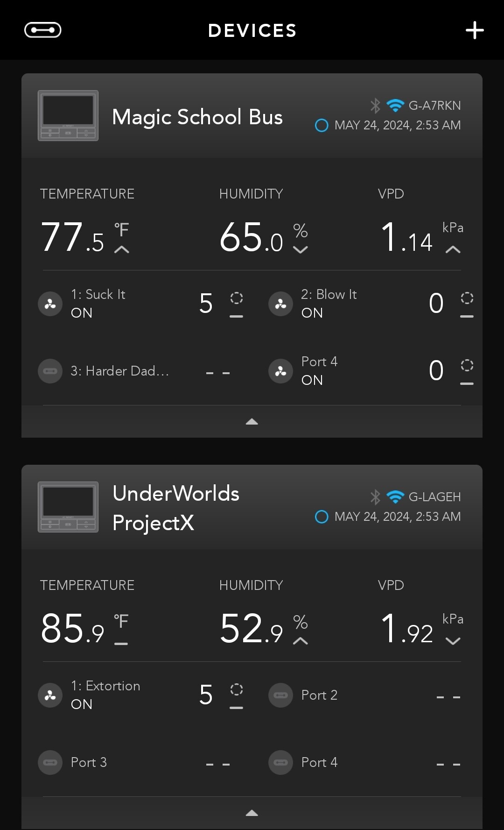Open the UnderWorlds ProjectX device name
The width and height of the screenshot is (504, 830).
(x=176, y=508)
